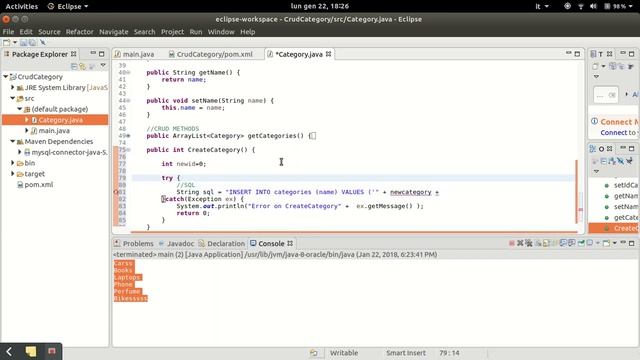640x360 pixels.
Task: Click the Task List search field
Action: tap(606, 95)
